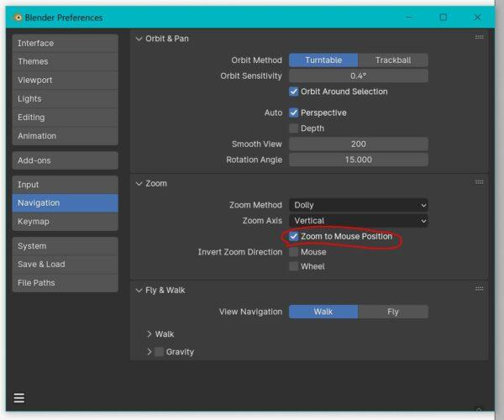Switch to the Viewport tab
This screenshot has width=504, height=420.
66,81
